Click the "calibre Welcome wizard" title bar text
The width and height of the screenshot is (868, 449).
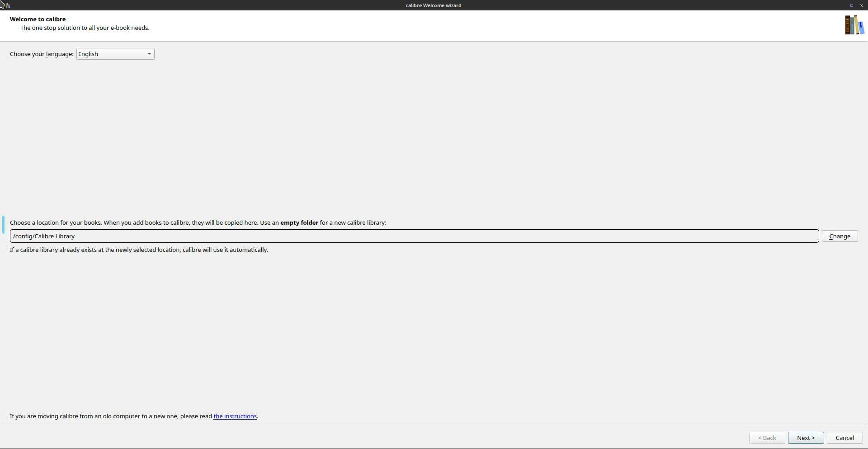[433, 5]
